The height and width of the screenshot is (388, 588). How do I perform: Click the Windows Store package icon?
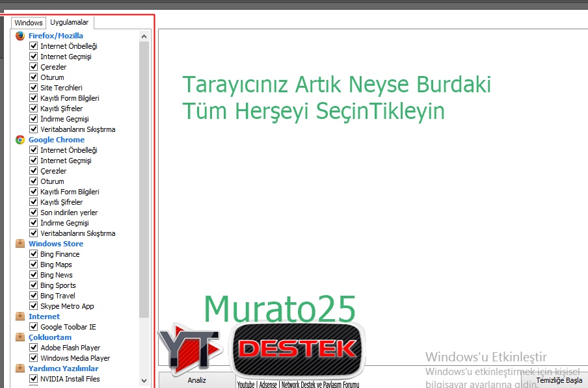(20, 244)
